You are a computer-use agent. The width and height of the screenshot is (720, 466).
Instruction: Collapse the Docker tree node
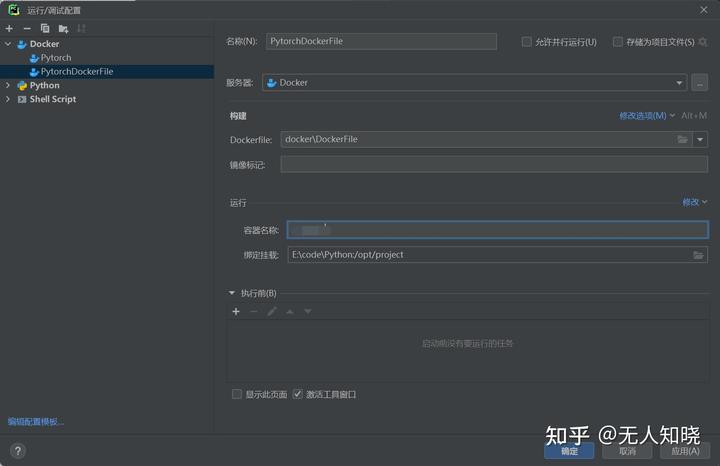pos(8,44)
